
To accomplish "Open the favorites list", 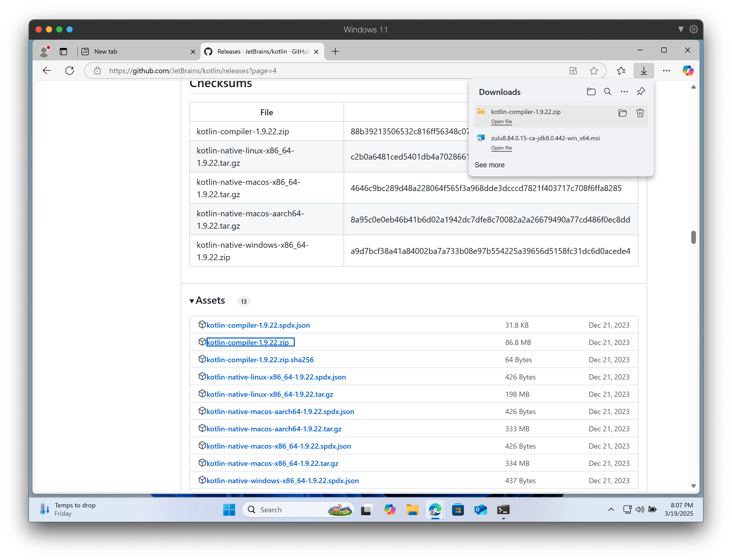I will (x=621, y=71).
